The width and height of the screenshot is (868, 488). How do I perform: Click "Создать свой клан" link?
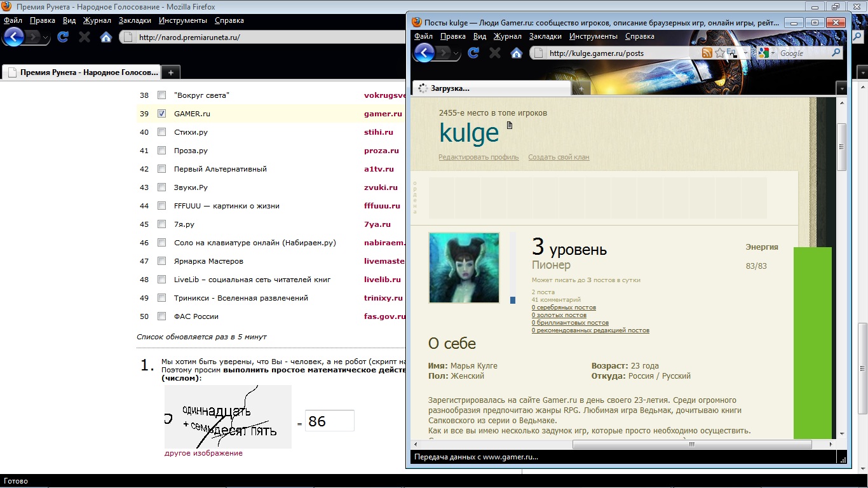[559, 157]
